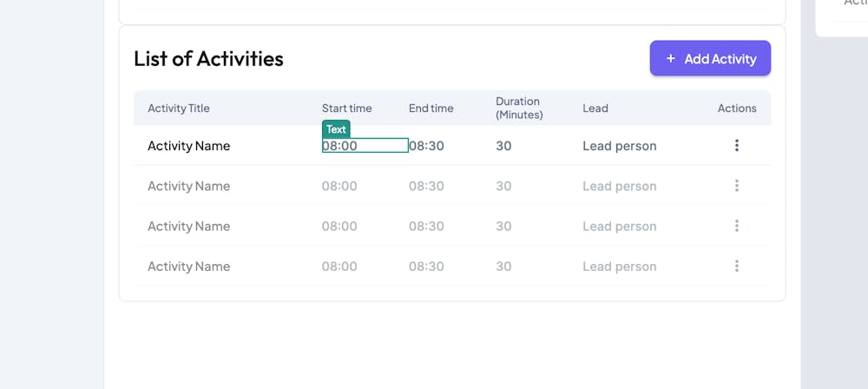Click the List of Activities heading
Viewport: 868px width, 389px height.
click(208, 59)
